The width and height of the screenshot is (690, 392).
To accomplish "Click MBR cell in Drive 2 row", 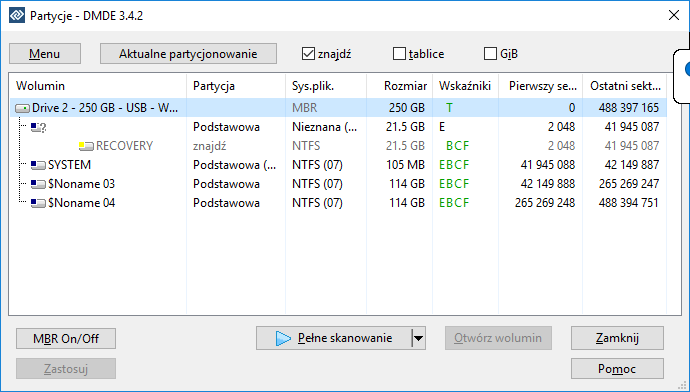I will pyautogui.click(x=305, y=108).
